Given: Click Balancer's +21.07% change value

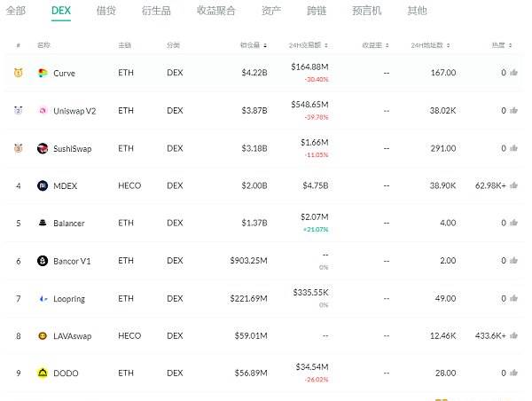Looking at the screenshot, I should [316, 230].
